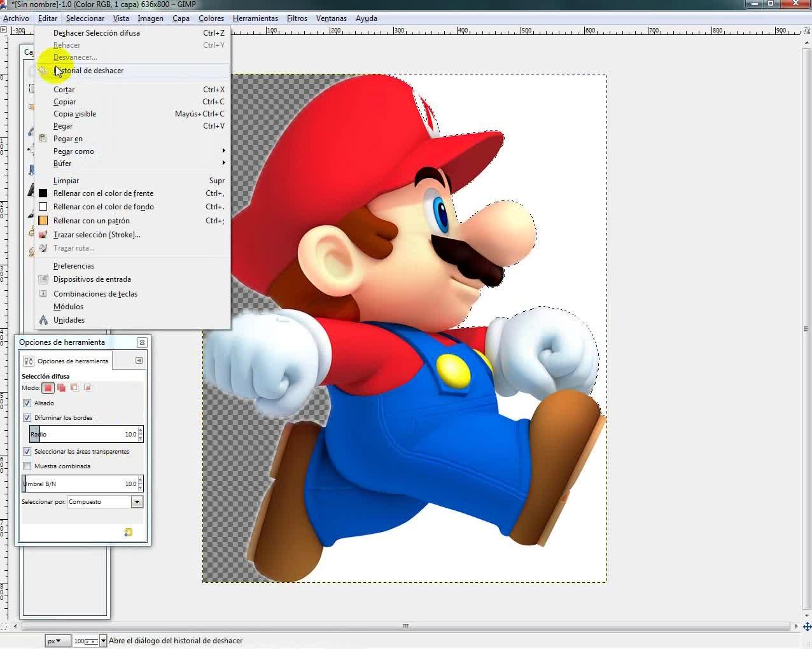The width and height of the screenshot is (812, 649).
Task: Click the restore tool defaults icon
Action: click(129, 533)
